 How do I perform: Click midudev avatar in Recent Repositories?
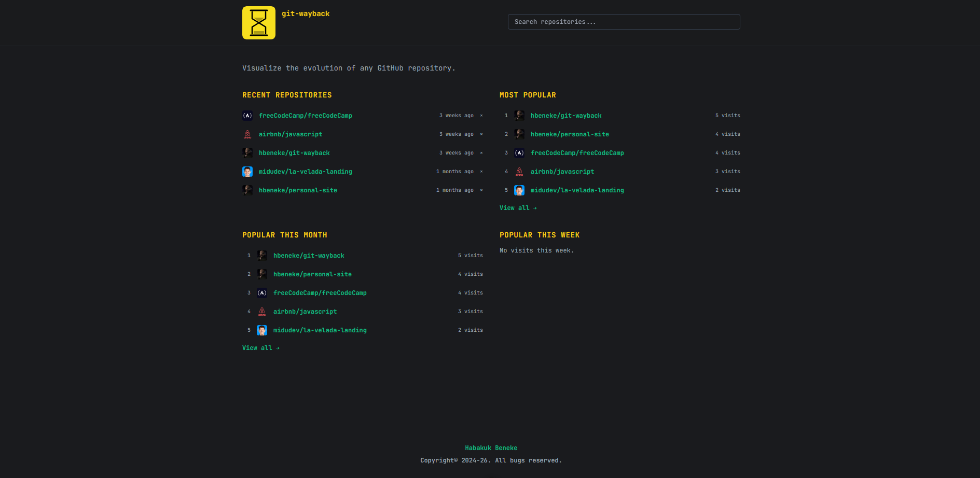click(247, 172)
